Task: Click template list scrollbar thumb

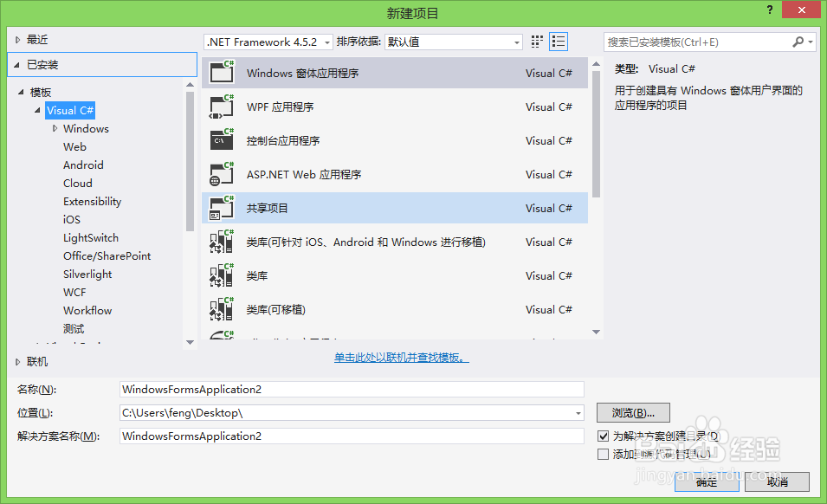Action: 596,134
